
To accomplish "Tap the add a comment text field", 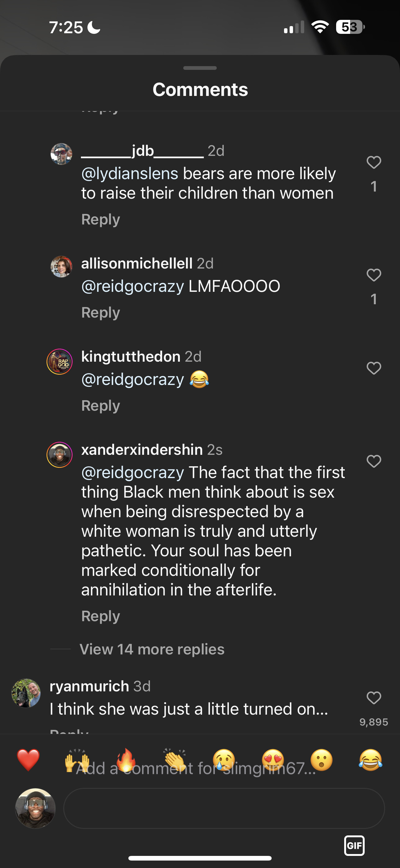I will [x=224, y=808].
